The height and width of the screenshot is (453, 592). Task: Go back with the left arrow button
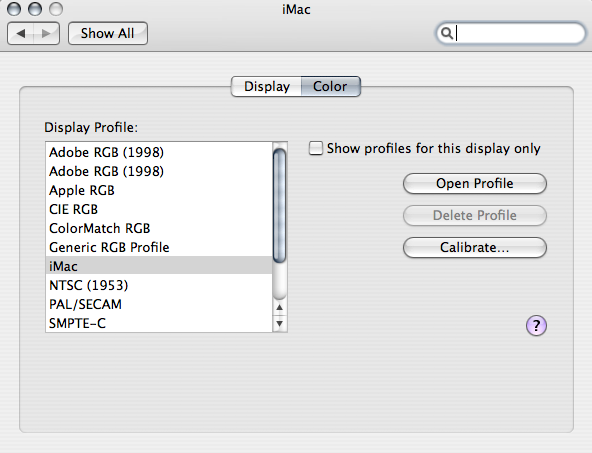click(x=20, y=34)
